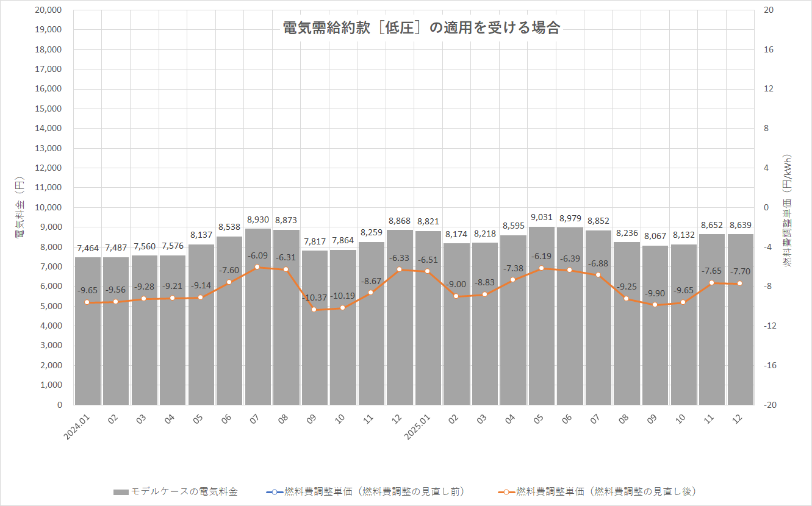Click the data label 8,930 above the bar
The height and width of the screenshot is (506, 812).
click(x=257, y=219)
